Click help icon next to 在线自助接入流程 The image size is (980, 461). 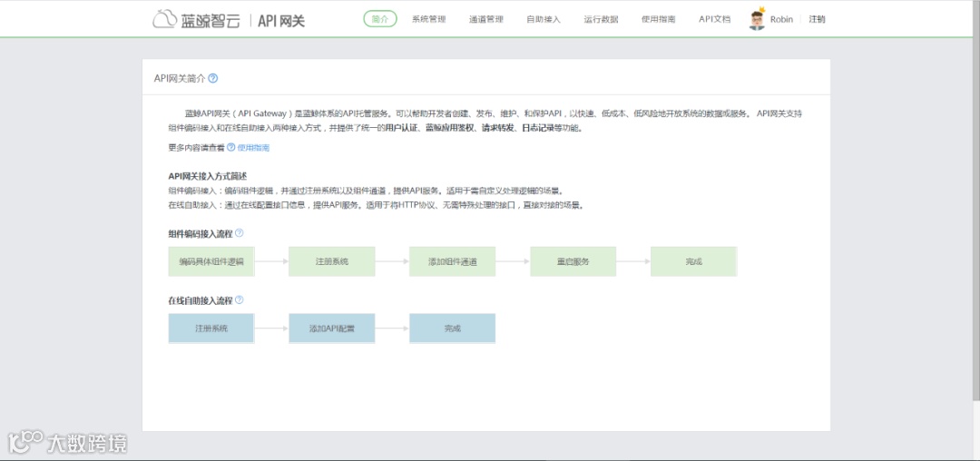point(240,299)
